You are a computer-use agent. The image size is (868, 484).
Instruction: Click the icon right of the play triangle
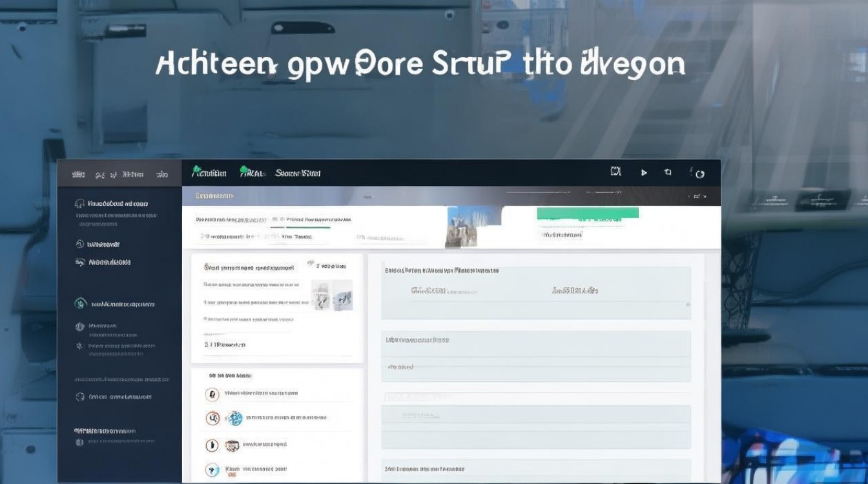(668, 173)
